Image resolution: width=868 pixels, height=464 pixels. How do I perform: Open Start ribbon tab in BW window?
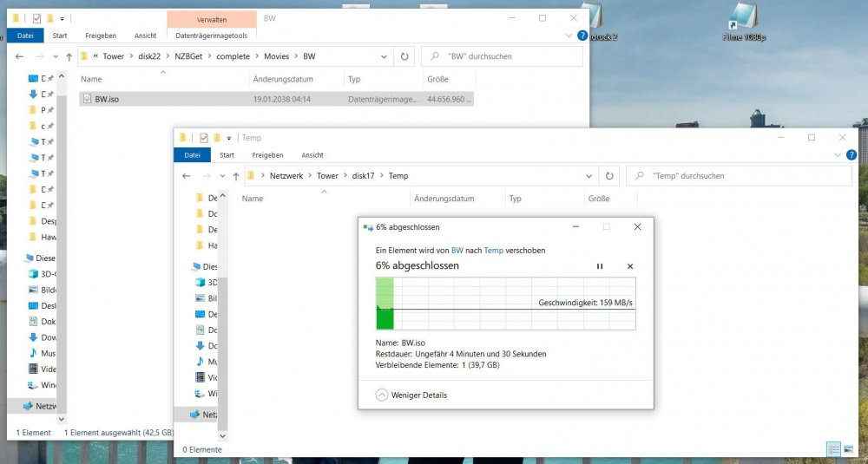[x=60, y=36]
